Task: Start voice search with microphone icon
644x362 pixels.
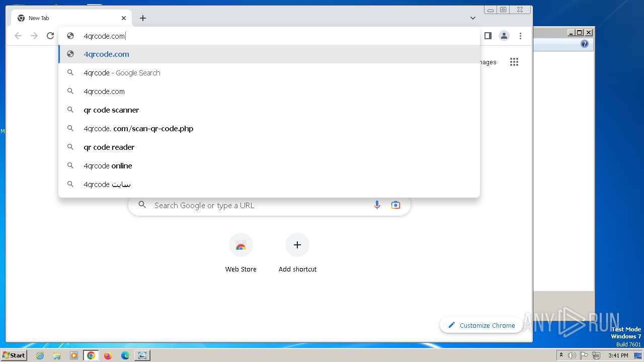Action: coord(377,205)
